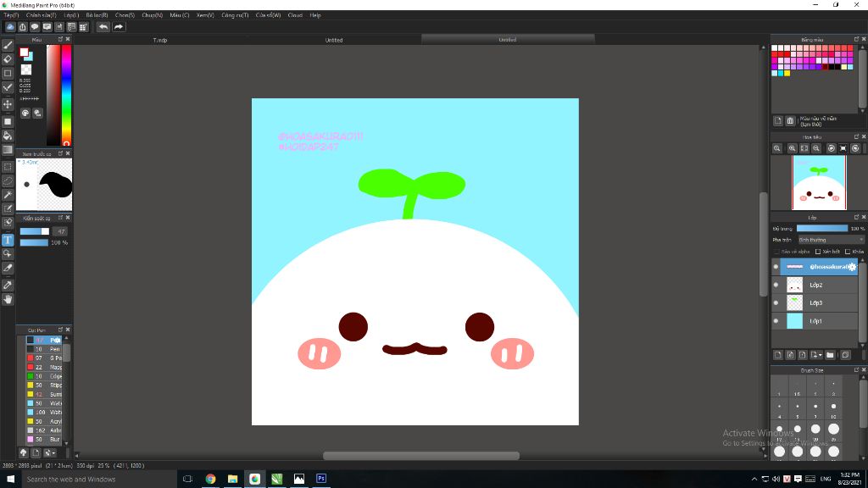This screenshot has width=868, height=488.
Task: Hide the Lớp1 layer
Action: (776, 321)
